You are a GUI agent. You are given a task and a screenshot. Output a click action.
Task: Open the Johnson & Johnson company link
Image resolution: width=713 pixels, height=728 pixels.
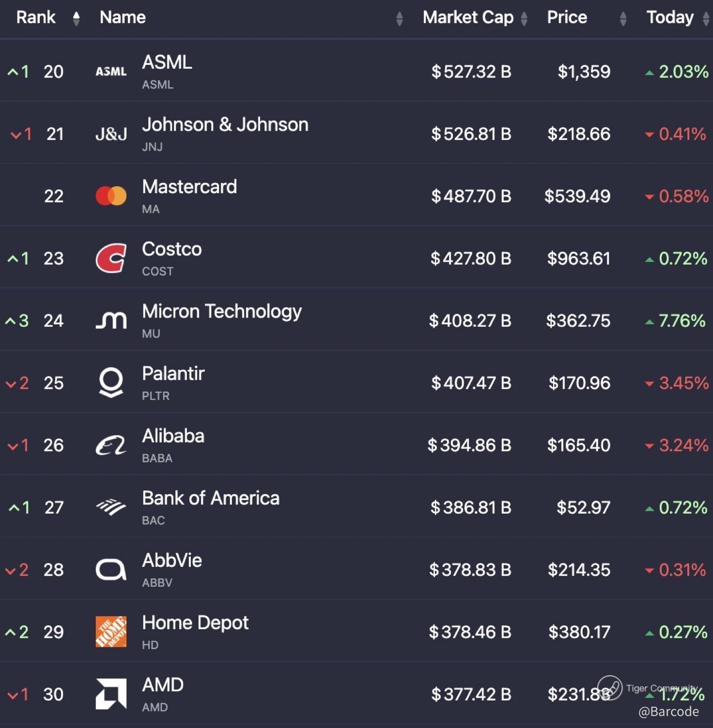[225, 125]
